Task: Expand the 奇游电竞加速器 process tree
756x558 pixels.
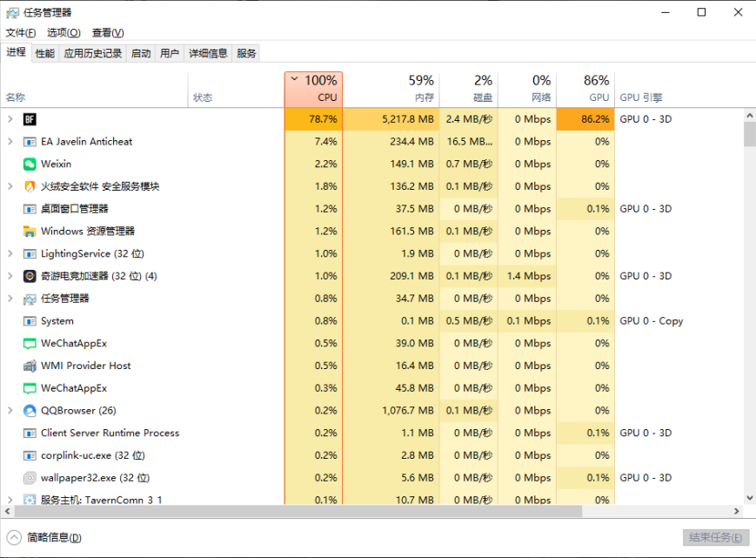Action: (10, 276)
